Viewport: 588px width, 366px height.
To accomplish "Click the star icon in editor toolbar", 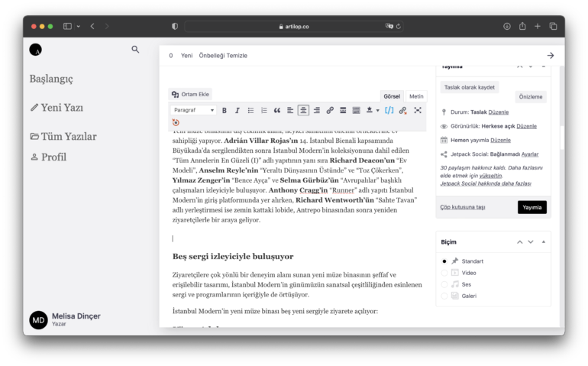I will click(x=370, y=110).
